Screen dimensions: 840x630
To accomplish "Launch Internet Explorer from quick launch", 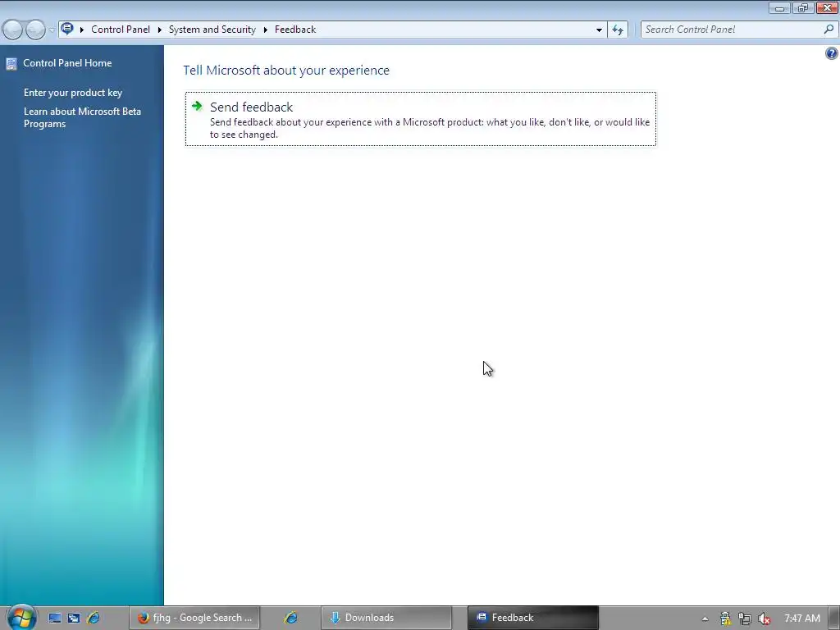I will [94, 618].
